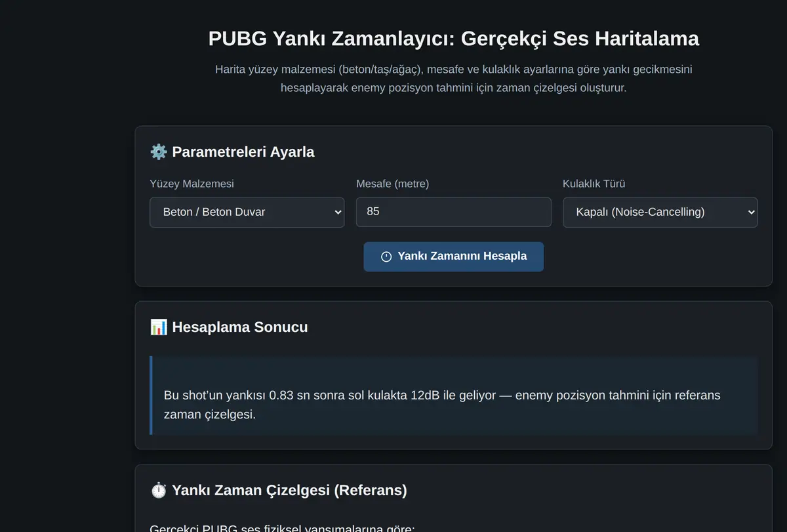The image size is (787, 532).
Task: Click the Yankı Zamanını Hesapla button
Action: tap(453, 256)
